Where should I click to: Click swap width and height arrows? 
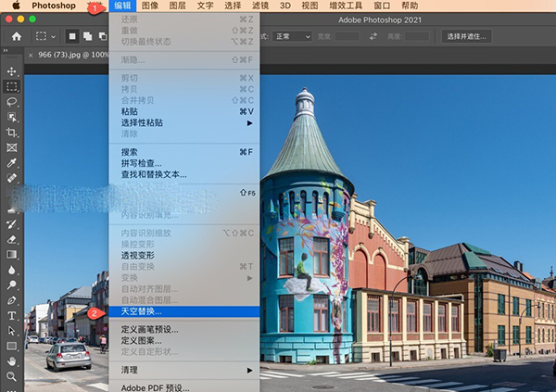point(373,36)
